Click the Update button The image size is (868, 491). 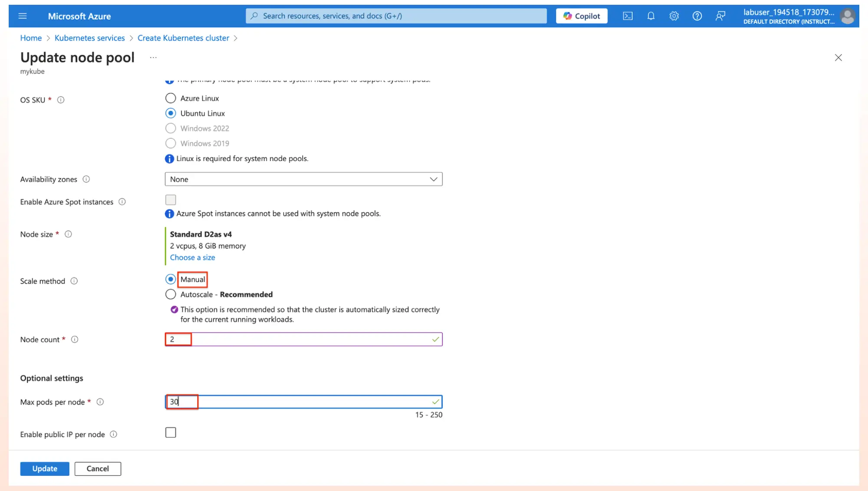point(45,469)
